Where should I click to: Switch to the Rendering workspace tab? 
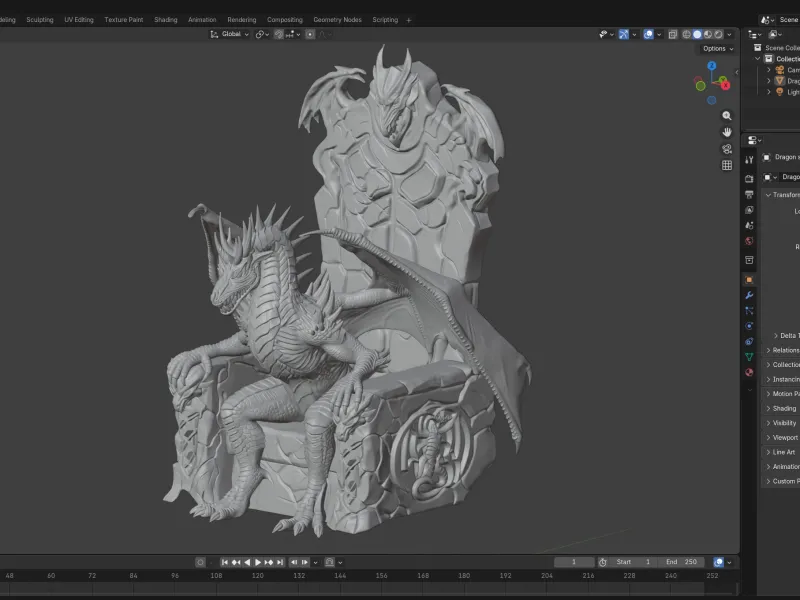pyautogui.click(x=242, y=20)
